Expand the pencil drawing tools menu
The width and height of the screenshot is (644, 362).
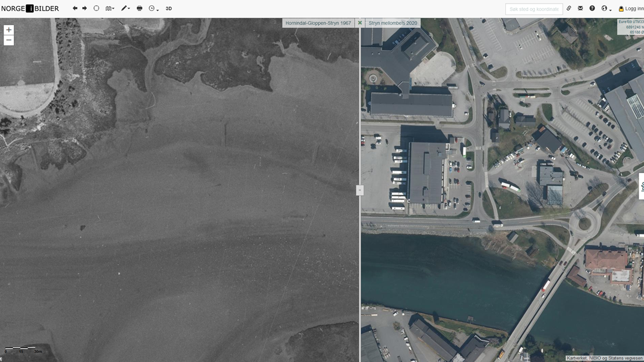(125, 8)
